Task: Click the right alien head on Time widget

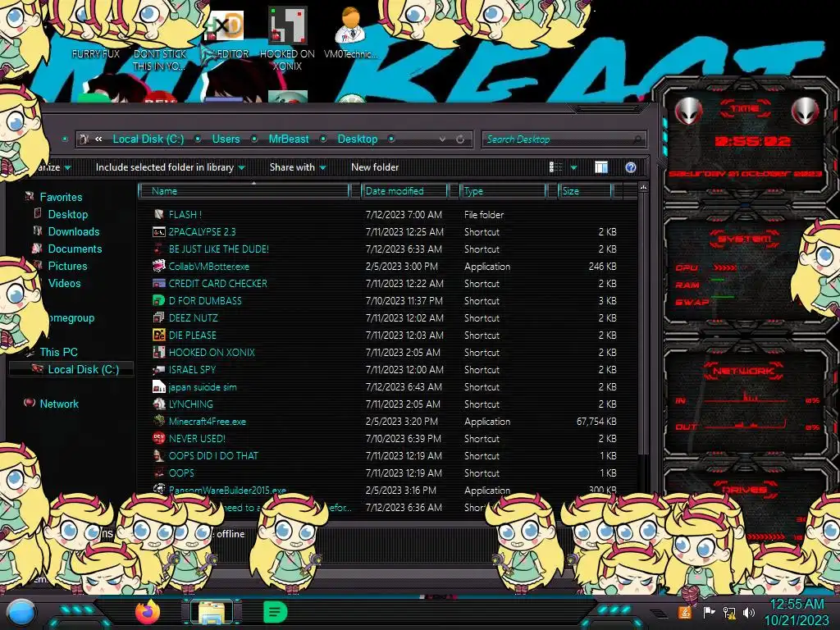Action: coord(806,111)
